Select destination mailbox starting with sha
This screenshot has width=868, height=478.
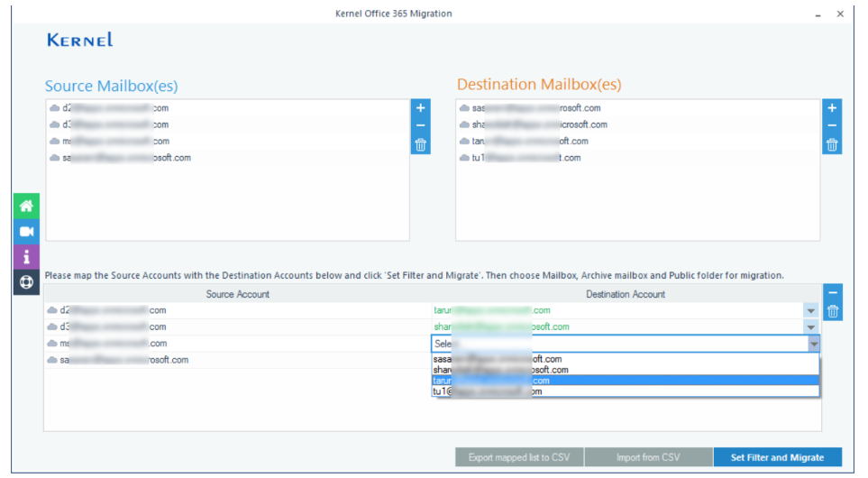coord(638,124)
